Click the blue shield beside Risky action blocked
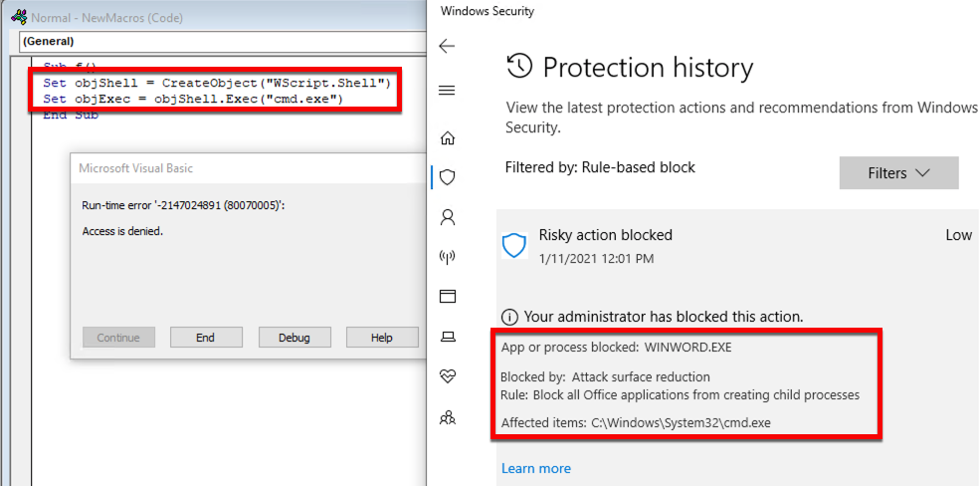980x486 pixels. (x=513, y=246)
